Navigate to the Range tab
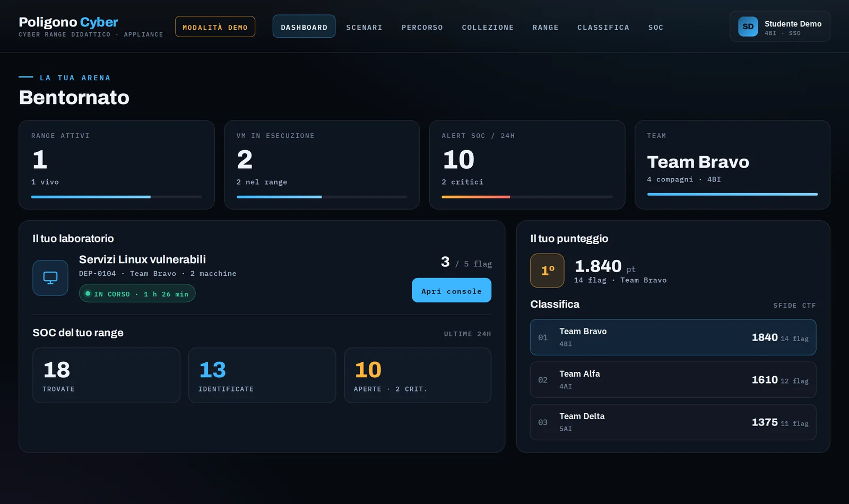The image size is (849, 504). pos(545,27)
